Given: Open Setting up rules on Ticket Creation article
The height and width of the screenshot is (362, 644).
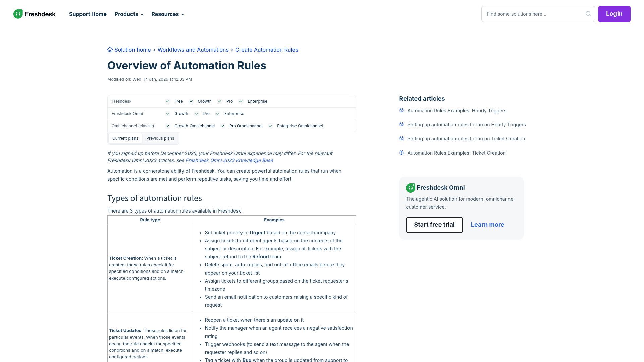Looking at the screenshot, I should click(x=466, y=139).
